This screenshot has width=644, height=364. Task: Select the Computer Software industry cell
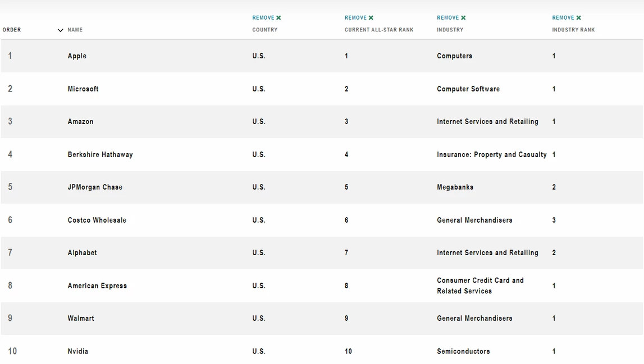tap(468, 89)
